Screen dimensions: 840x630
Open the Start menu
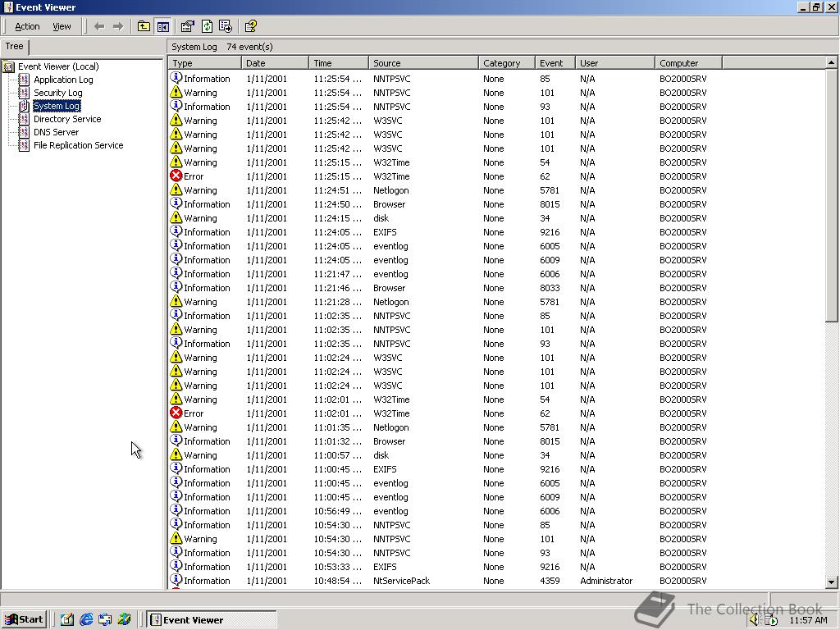24,620
